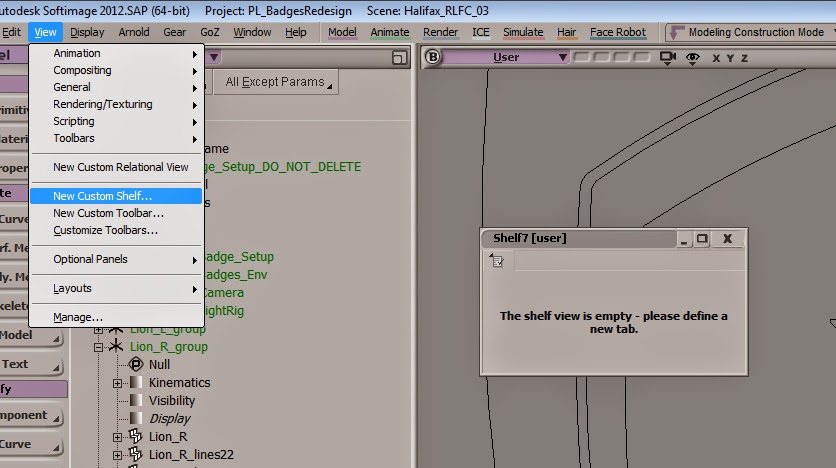836x468 pixels.
Task: Open the Display menu
Action: click(87, 33)
